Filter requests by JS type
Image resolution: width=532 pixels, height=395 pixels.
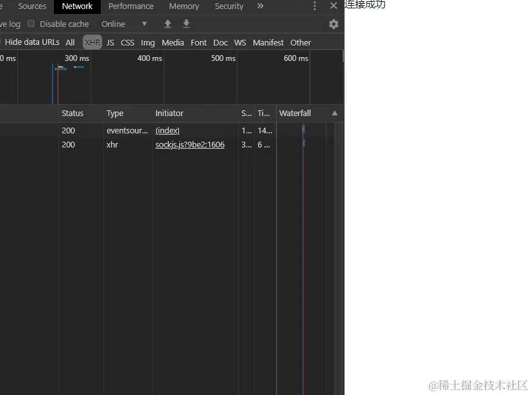click(110, 42)
